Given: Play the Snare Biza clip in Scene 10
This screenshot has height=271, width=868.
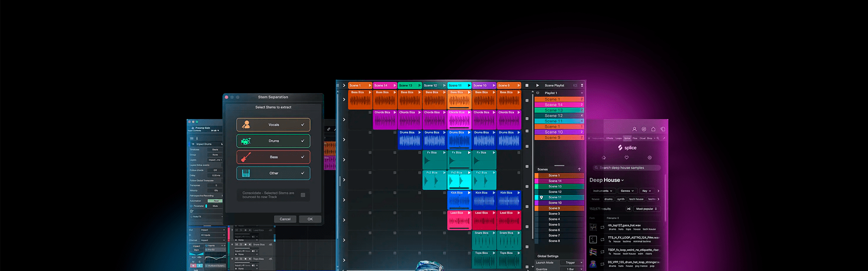Looking at the screenshot, I should 494,233.
